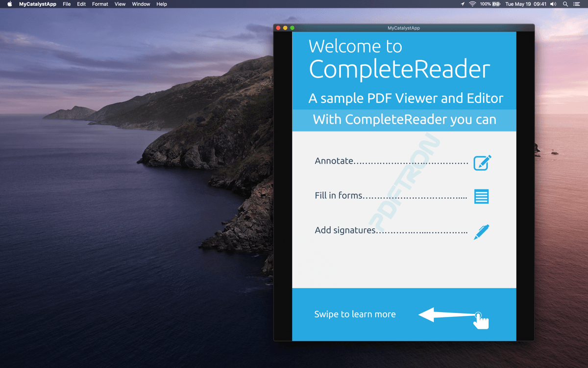Click the location services arrow icon
588x368 pixels.
461,4
